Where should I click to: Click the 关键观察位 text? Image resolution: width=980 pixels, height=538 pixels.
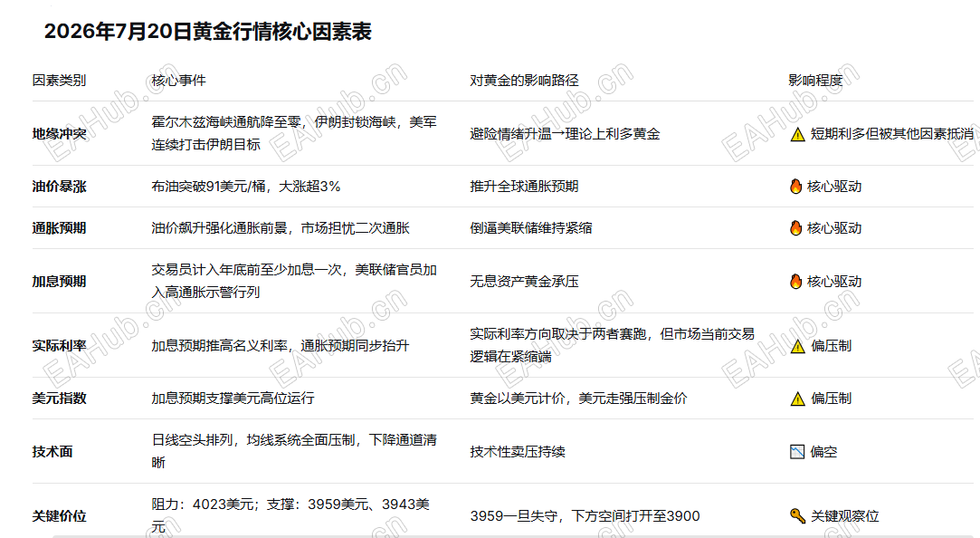844,516
